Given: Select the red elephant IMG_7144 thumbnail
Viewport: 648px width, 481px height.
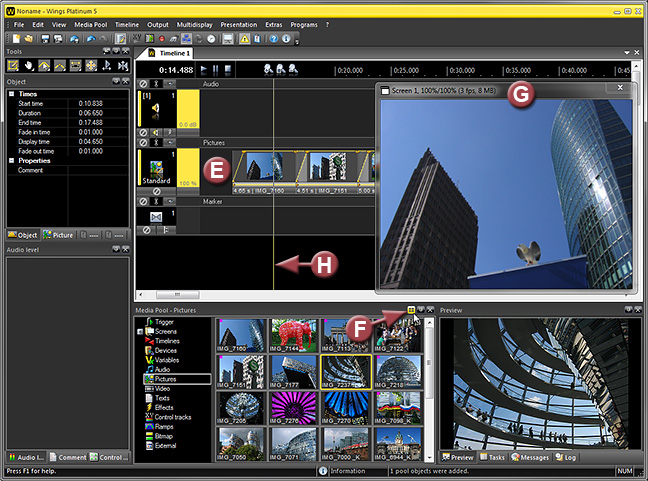Looking at the screenshot, I should 293,336.
